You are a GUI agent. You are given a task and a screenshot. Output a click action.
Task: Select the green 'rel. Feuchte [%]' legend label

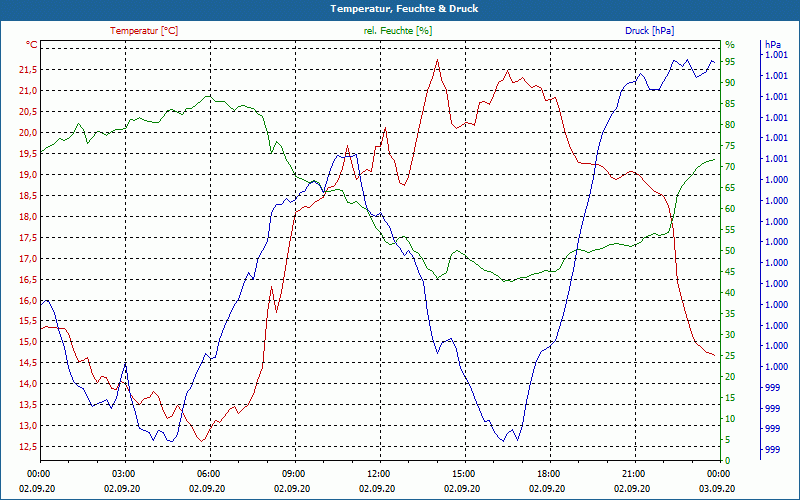(x=398, y=31)
